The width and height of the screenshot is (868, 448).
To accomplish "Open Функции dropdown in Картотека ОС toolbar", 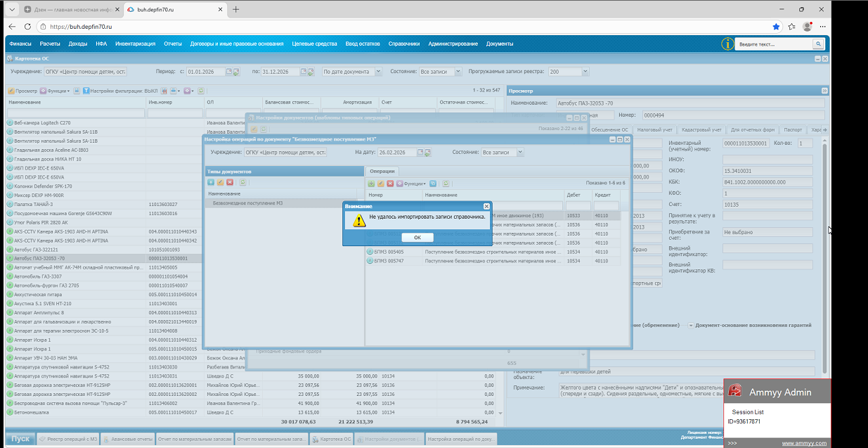I will (55, 91).
